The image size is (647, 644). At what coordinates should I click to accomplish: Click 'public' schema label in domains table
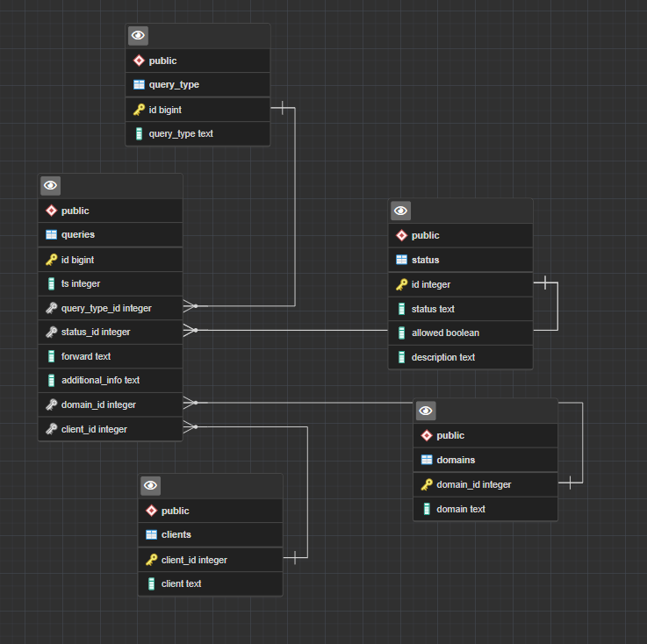(450, 436)
